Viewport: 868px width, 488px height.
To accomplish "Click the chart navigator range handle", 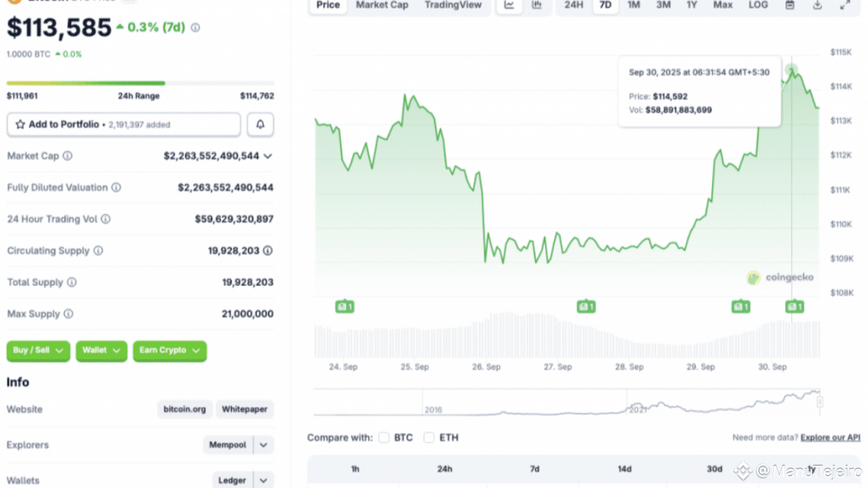I will click(x=820, y=402).
